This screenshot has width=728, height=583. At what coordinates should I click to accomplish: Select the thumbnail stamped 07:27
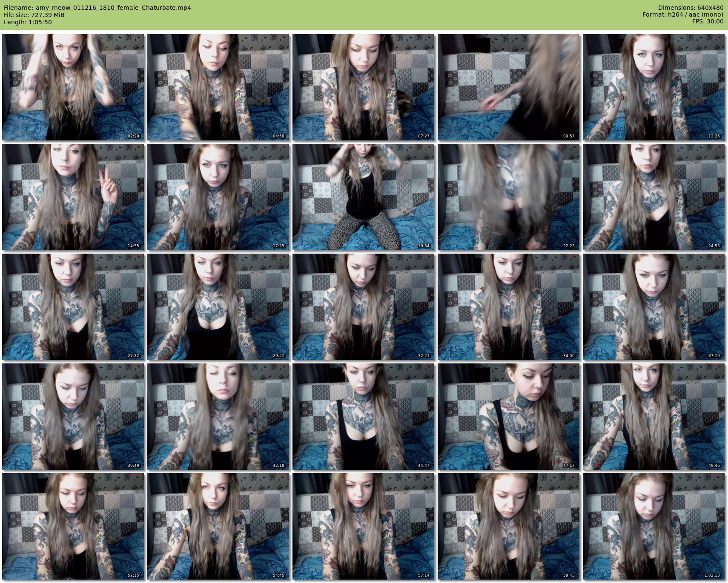(364, 87)
